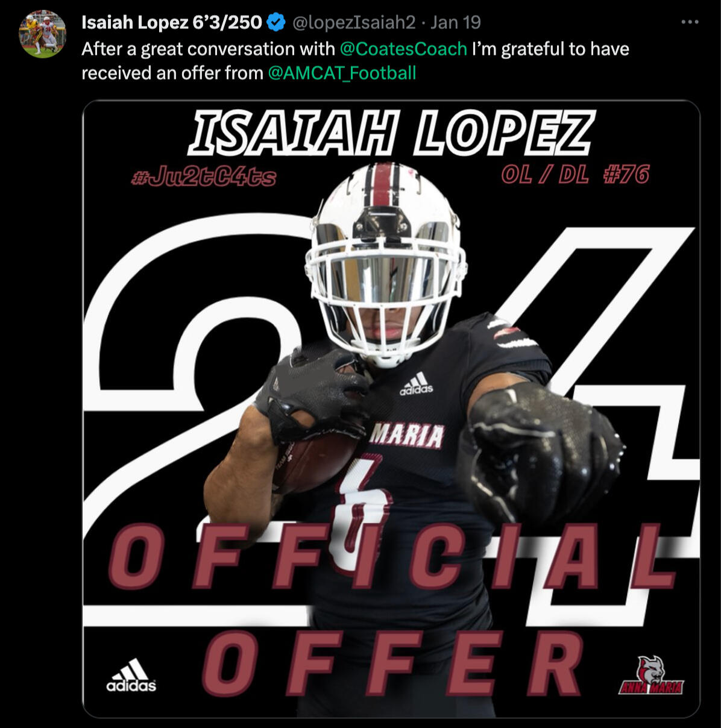Click the adidas logo beside OFFER text
Screen dimensions: 721x728
[131, 674]
